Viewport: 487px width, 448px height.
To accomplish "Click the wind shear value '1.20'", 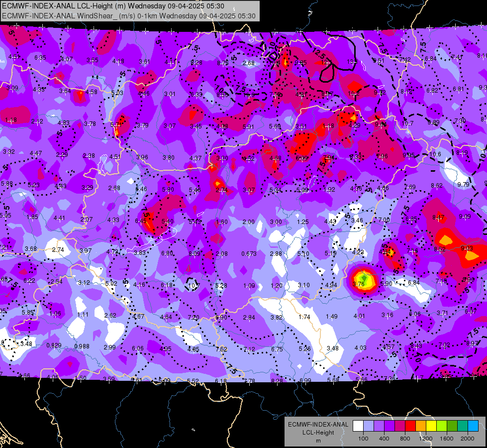I will click(277, 285).
